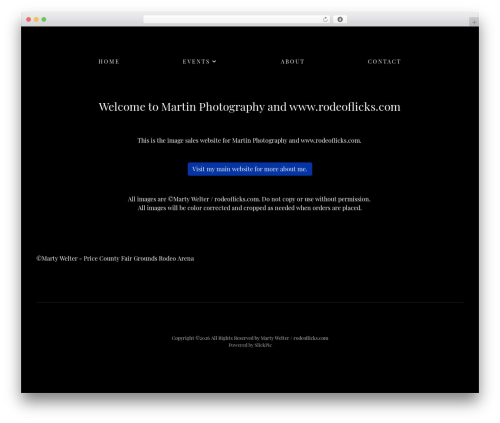Click the reload icon in address bar

click(x=325, y=19)
